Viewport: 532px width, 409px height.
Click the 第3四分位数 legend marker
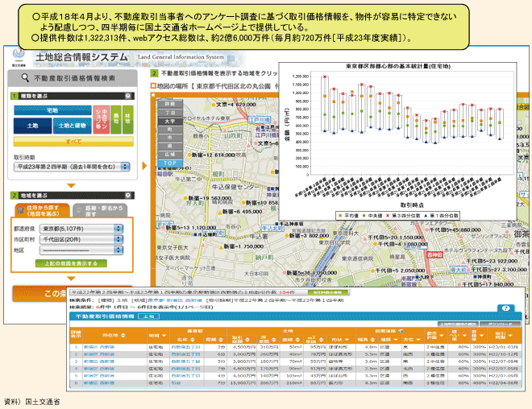tap(389, 216)
